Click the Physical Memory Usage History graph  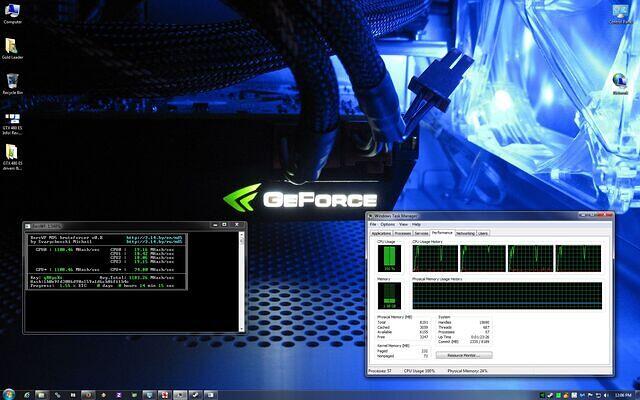click(507, 296)
